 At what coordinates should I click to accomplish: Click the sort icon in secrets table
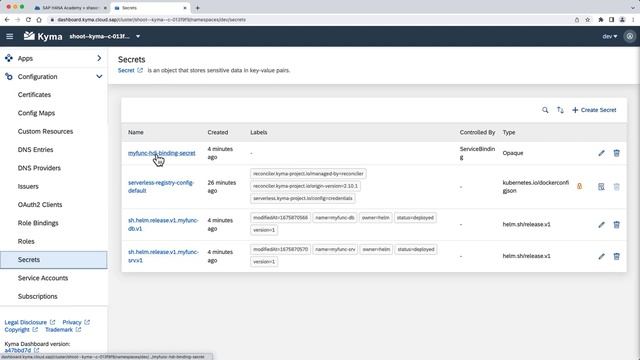click(560, 110)
